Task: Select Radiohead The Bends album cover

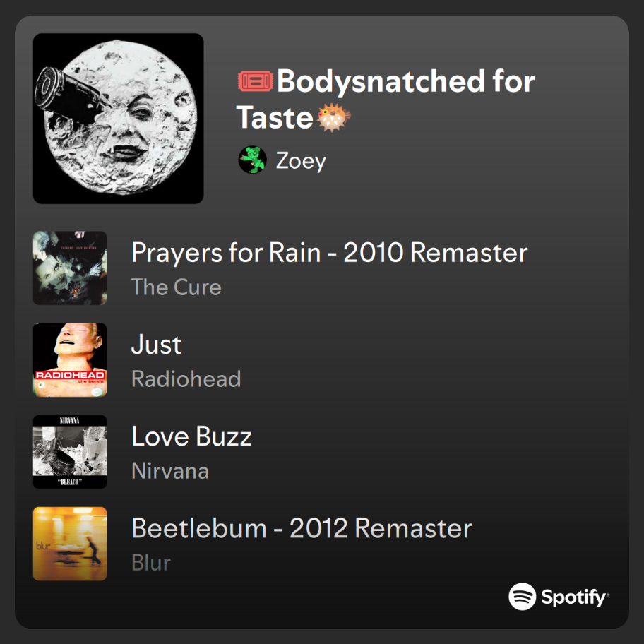Action: (x=70, y=360)
